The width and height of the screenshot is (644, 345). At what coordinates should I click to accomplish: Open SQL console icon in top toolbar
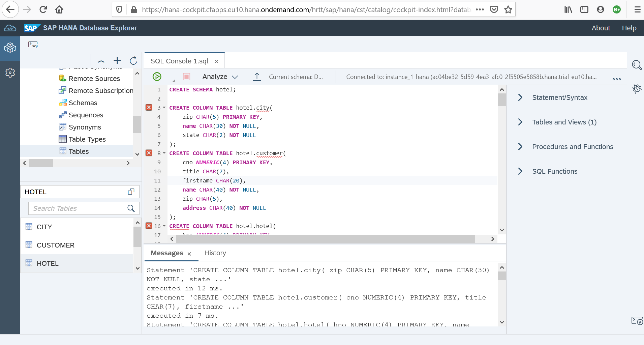click(x=33, y=45)
